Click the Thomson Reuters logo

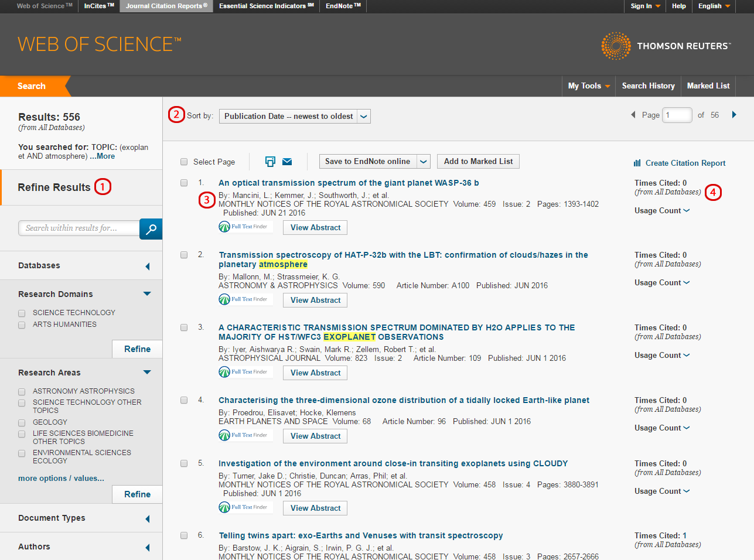pos(666,46)
